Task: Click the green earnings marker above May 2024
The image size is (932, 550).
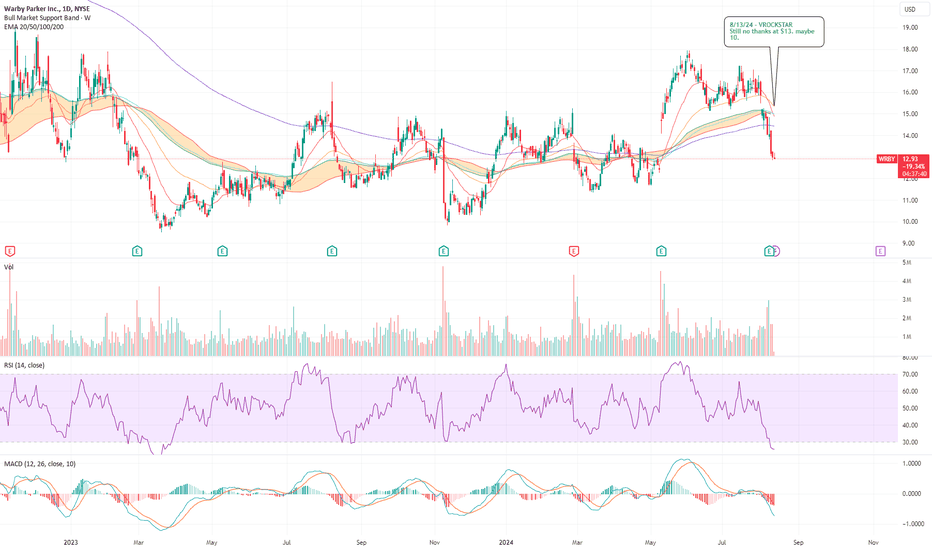Action: pyautogui.click(x=661, y=251)
